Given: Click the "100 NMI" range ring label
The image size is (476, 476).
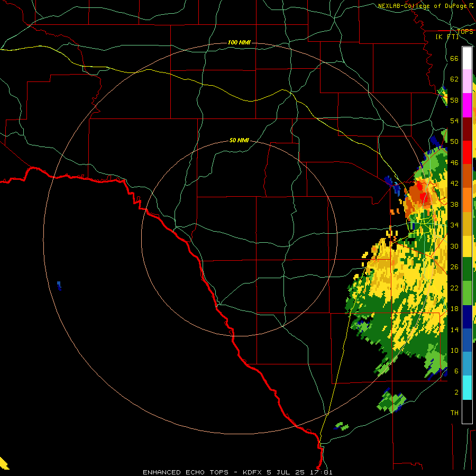Looking at the screenshot, I should coord(239,42).
